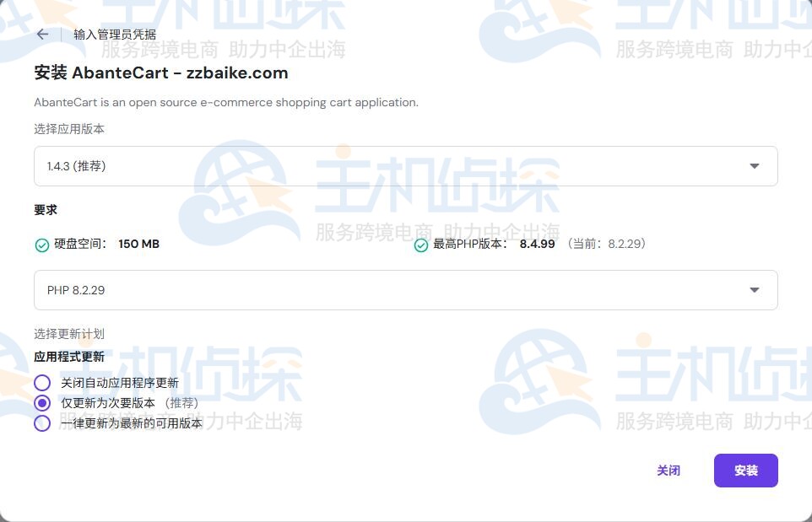Expand the PHP 8.2.29 dropdown arrow

755,290
